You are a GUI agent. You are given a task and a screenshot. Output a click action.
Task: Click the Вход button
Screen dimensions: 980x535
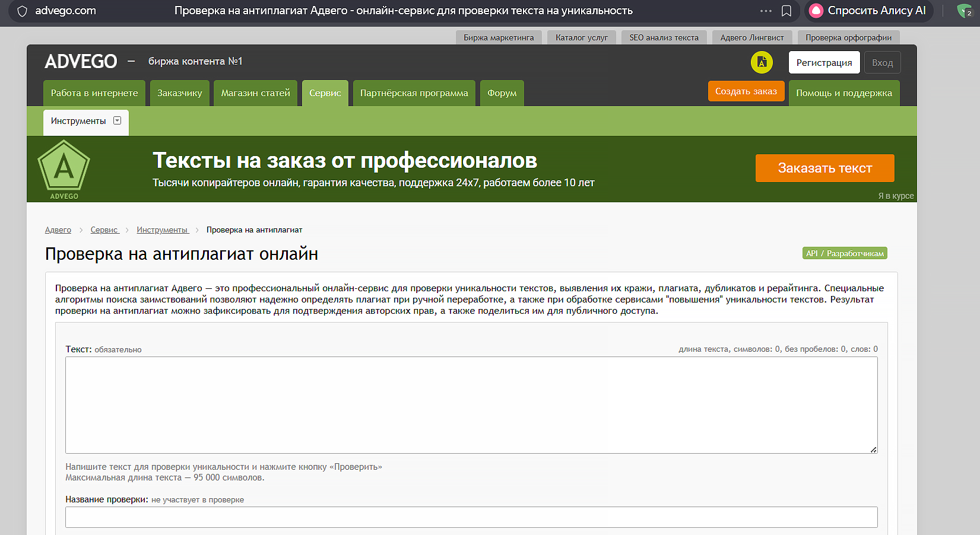883,62
